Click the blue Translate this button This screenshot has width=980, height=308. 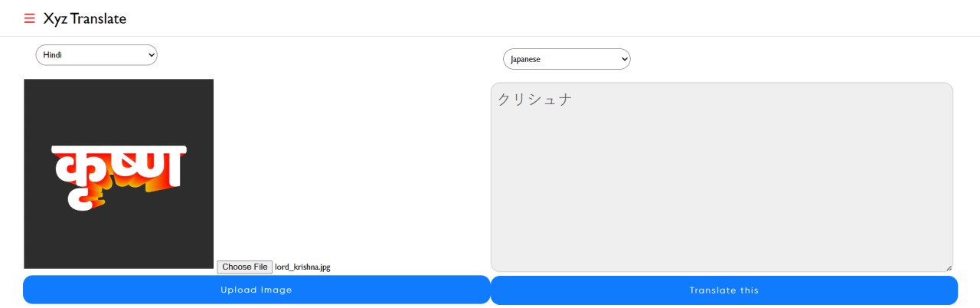pos(724,290)
